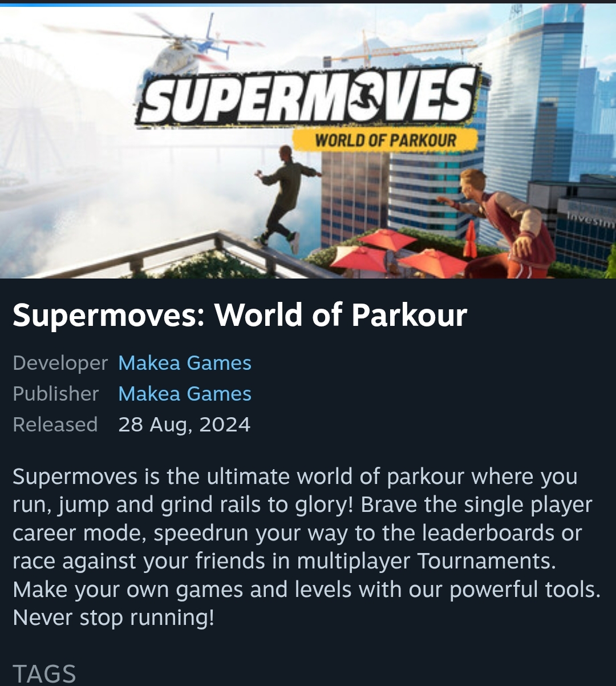Screen dimensions: 616x686
Task: Open the Makea Games developer link
Action: [x=185, y=363]
